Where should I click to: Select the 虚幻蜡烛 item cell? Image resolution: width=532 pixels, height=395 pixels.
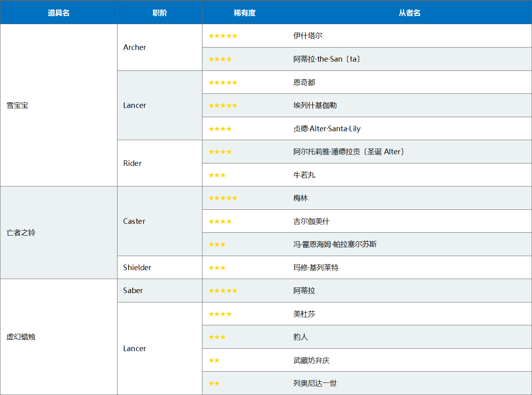pyautogui.click(x=59, y=337)
